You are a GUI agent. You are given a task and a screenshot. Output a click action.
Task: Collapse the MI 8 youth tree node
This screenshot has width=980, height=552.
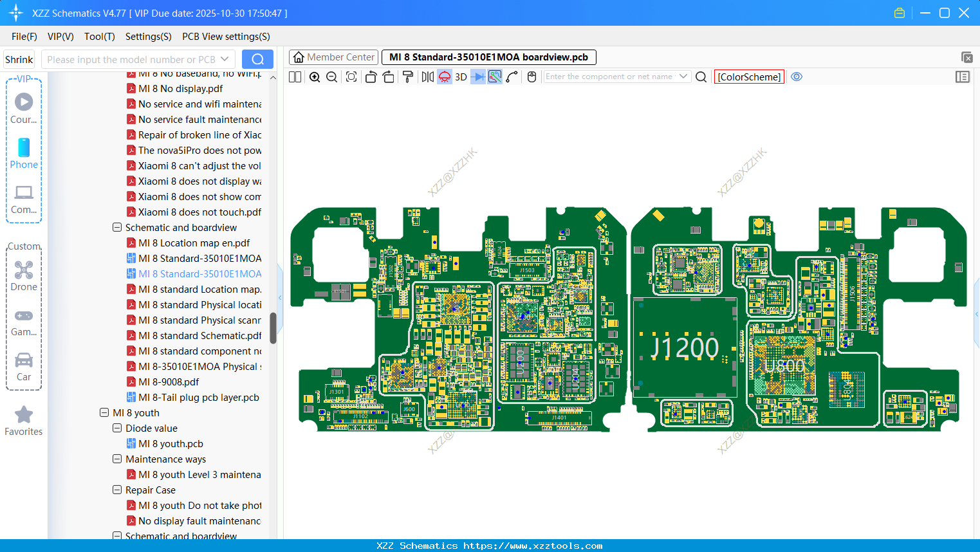104,412
